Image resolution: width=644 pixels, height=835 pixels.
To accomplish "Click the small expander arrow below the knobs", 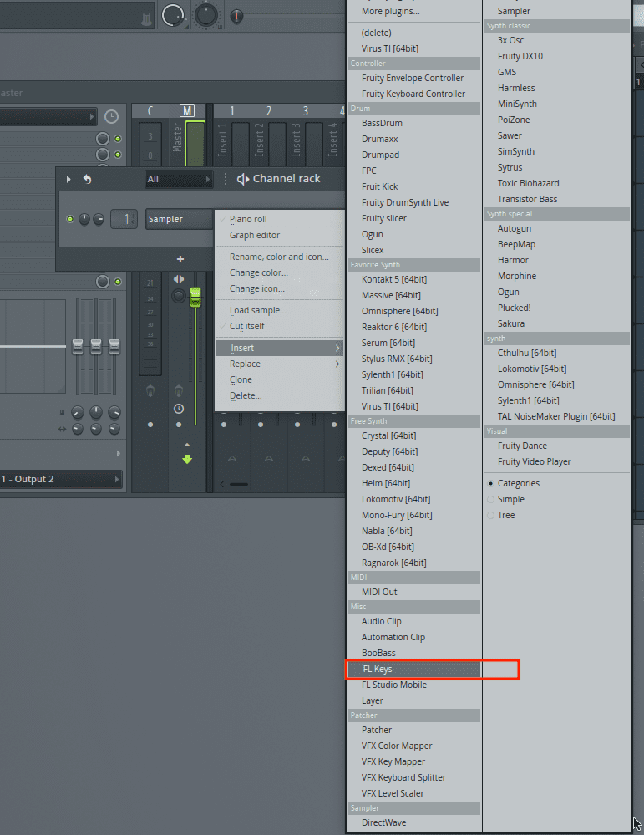I will (x=118, y=453).
